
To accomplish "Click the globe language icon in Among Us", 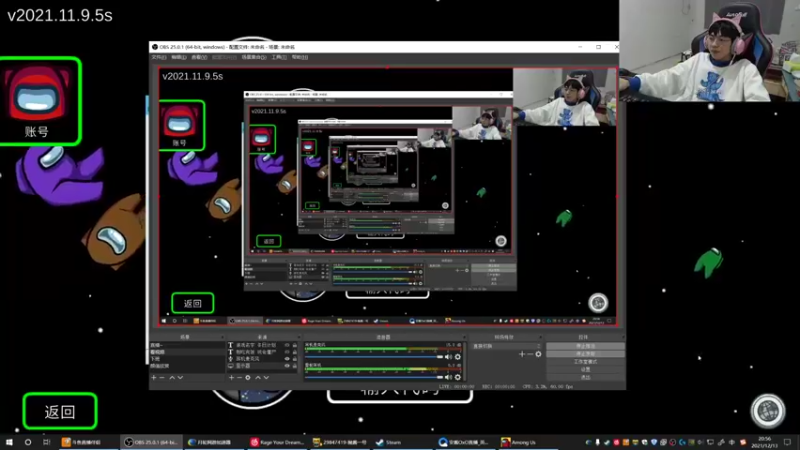I will tap(768, 411).
